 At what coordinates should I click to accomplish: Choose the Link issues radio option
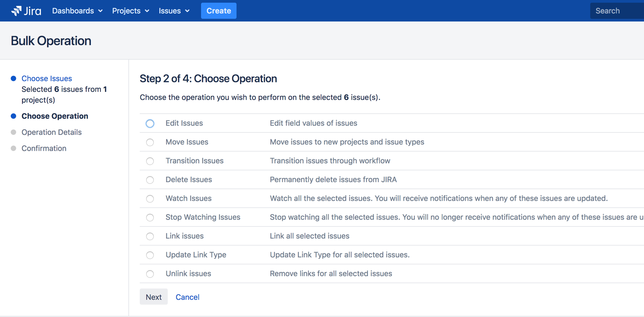pyautogui.click(x=150, y=236)
